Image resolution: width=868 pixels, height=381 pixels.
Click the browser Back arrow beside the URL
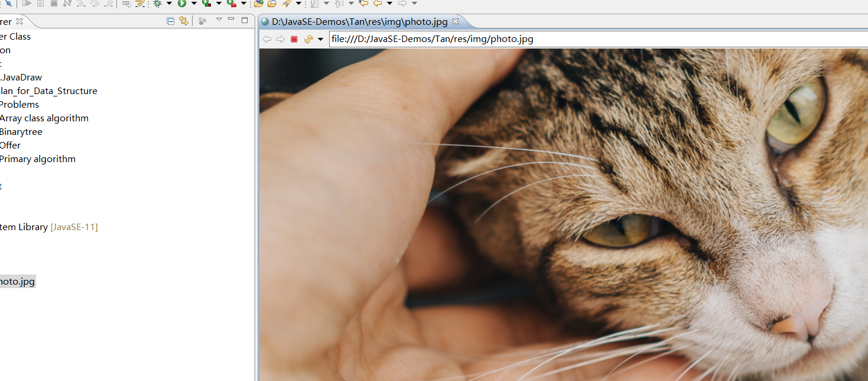(x=267, y=39)
